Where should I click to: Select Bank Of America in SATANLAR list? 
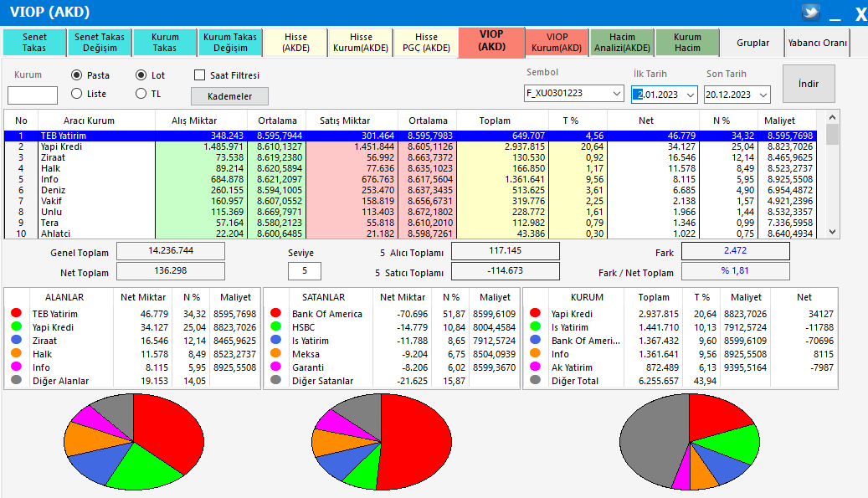tap(392, 314)
